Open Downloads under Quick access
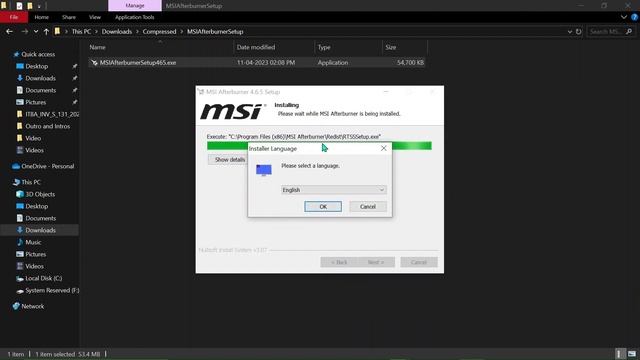This screenshot has height=360, width=640. click(40, 78)
